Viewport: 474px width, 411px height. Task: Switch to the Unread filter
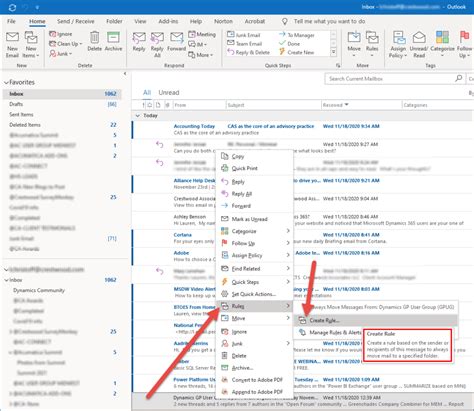pos(169,93)
